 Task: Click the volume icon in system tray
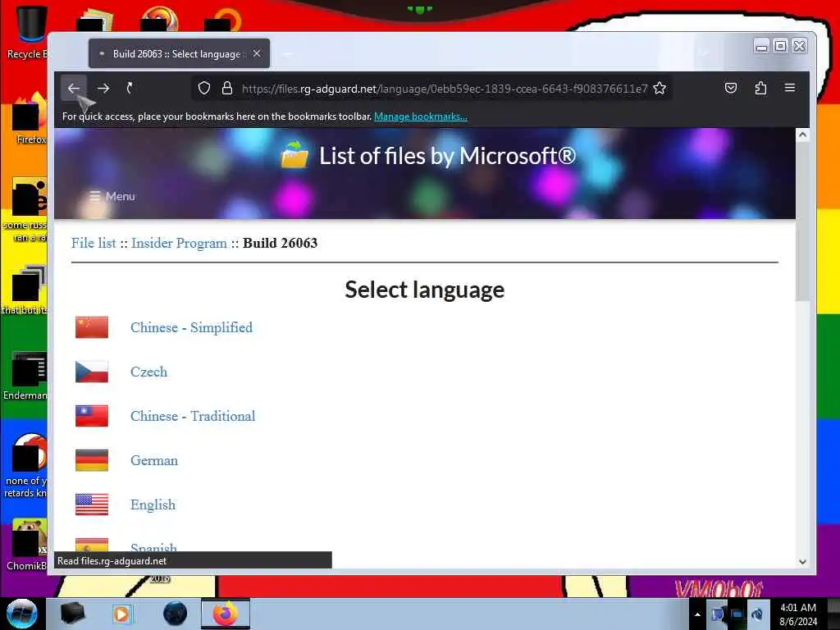[x=757, y=614]
